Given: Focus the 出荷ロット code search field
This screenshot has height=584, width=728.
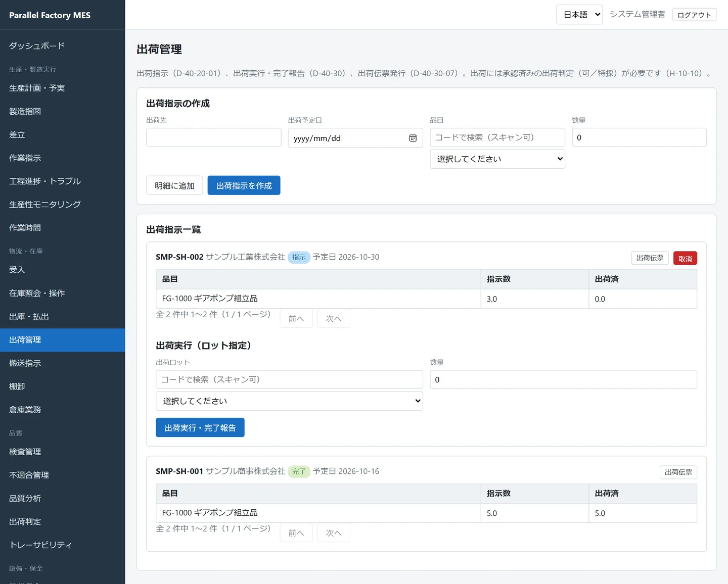Looking at the screenshot, I should pyautogui.click(x=289, y=379).
